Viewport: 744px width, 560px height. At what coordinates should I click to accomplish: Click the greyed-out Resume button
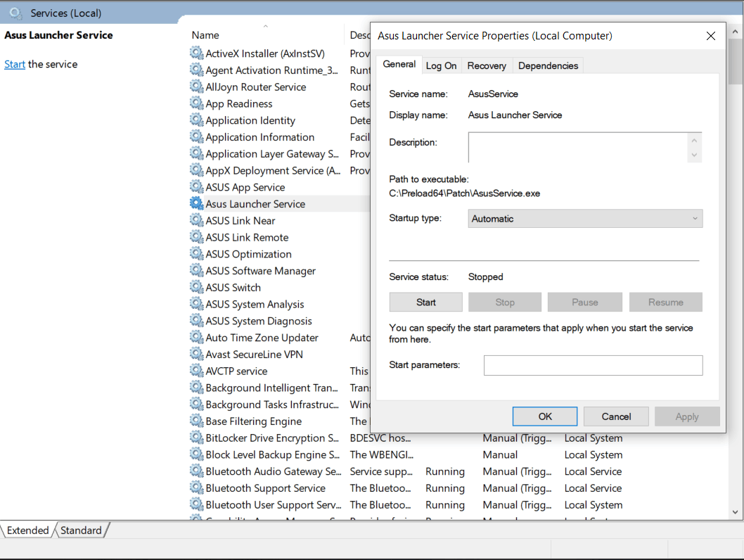tap(666, 303)
